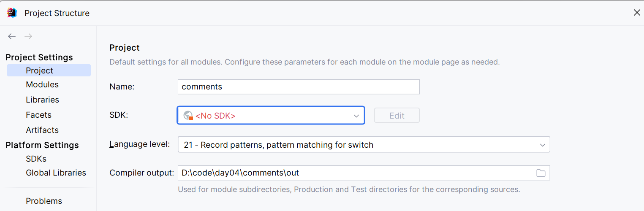Screen dimensions: 644x211
Task: Browse compiler output folder icon
Action: click(541, 173)
